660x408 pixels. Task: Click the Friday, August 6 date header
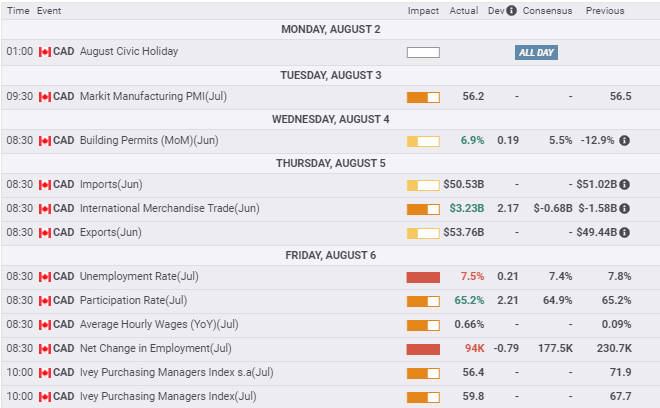coord(329,255)
